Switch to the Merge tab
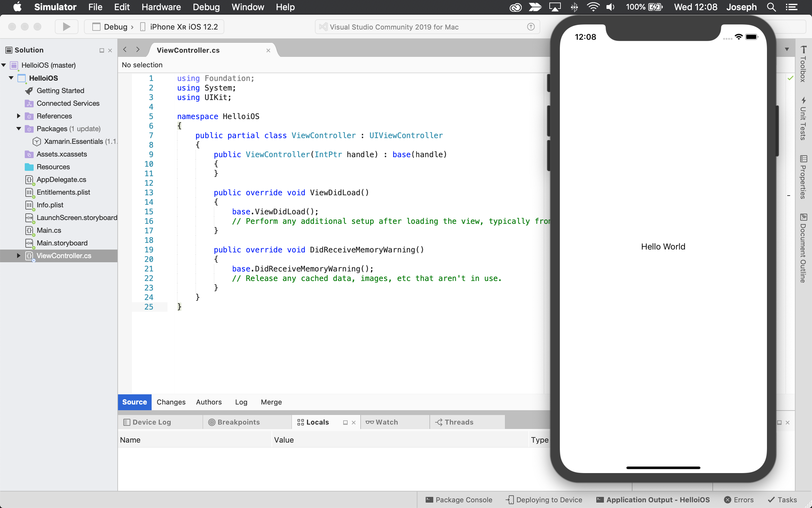 [271, 402]
